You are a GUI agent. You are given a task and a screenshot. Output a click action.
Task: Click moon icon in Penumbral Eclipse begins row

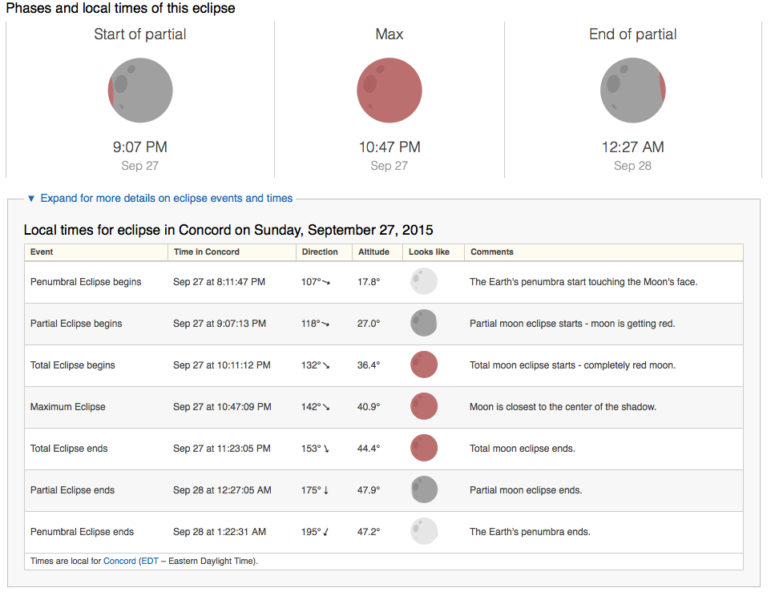[x=424, y=282]
